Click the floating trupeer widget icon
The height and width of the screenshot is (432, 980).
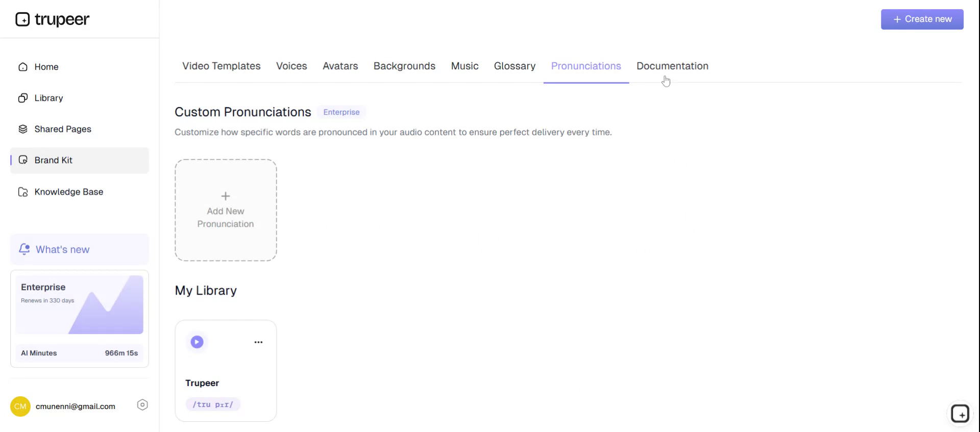pos(960,414)
